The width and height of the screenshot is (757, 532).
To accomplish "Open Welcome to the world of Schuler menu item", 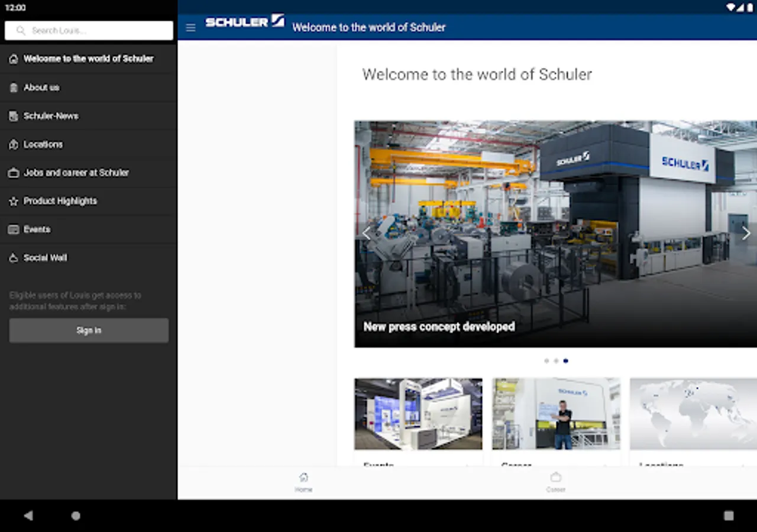I will coord(89,59).
